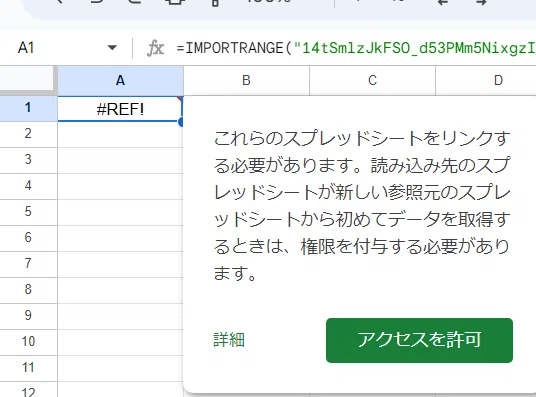This screenshot has width=536, height=397.
Task: Select row 6 header
Action: (x=28, y=238)
